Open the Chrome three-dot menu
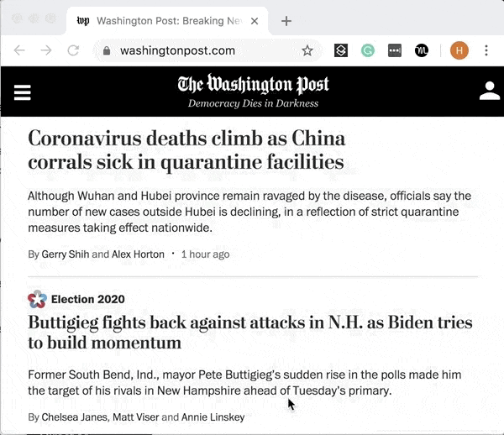This screenshot has width=504, height=435. point(486,50)
